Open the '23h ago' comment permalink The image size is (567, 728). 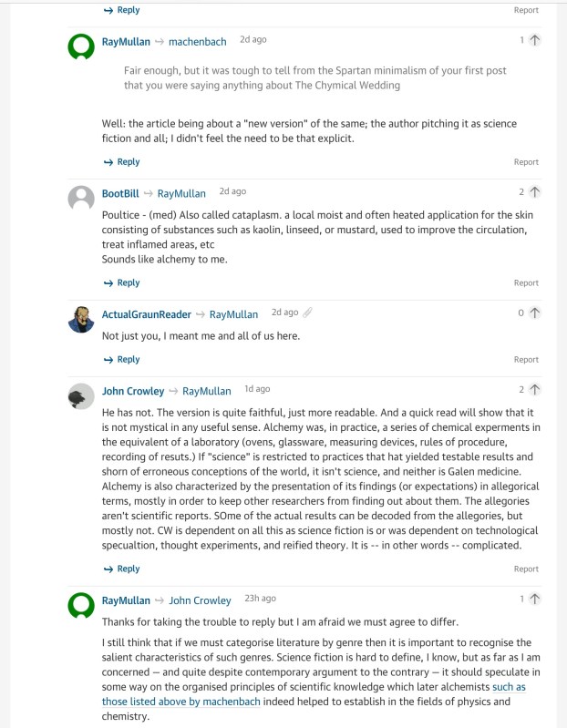coord(260,599)
